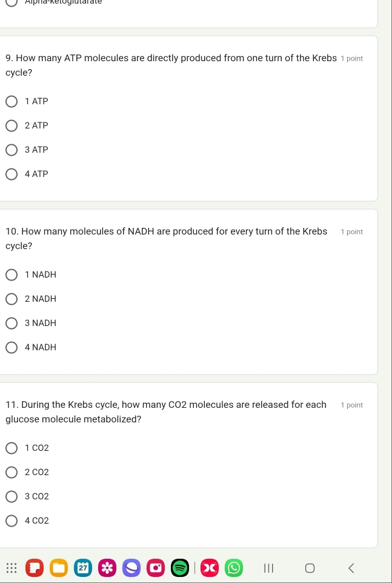Viewport: 392px width, 583px height.
Task: Open WhatsApp from the taskbar
Action: 233,568
